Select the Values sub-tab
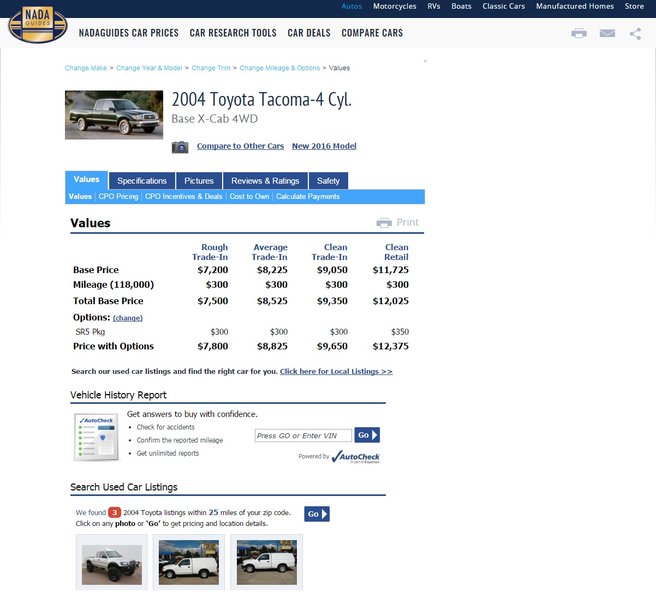This screenshot has height=599, width=656. (x=80, y=197)
